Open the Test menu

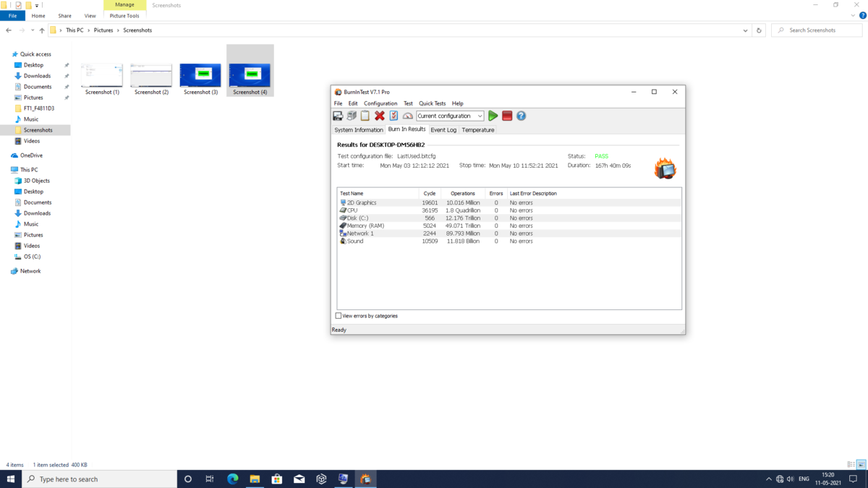(408, 103)
